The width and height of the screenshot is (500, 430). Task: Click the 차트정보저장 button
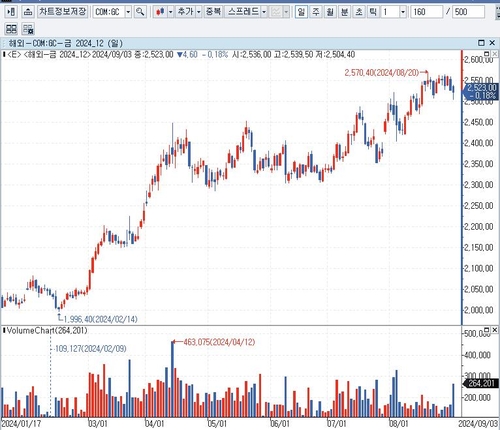coord(63,12)
